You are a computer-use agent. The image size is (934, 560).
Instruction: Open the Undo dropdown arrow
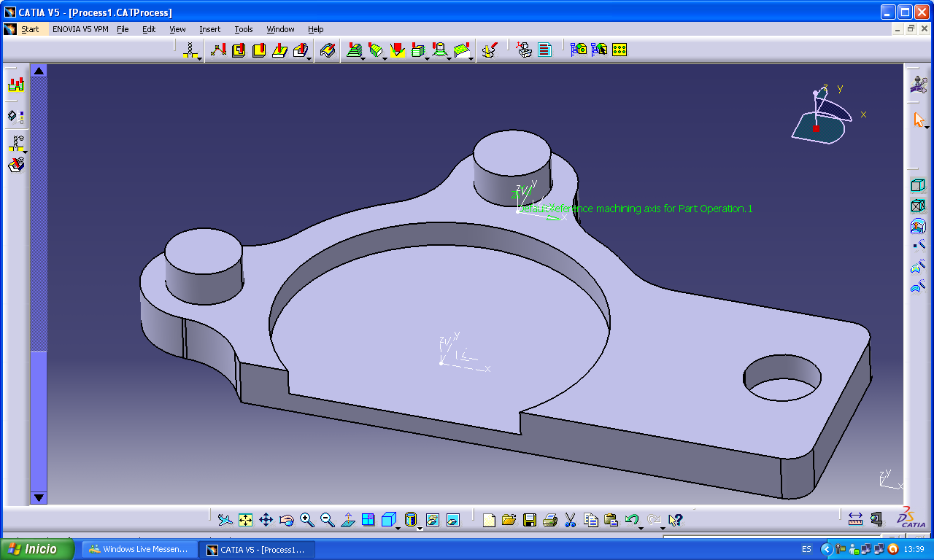coord(641,528)
